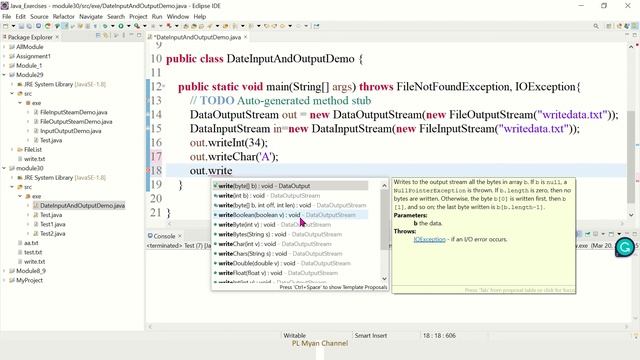Click Smart Insert in status bar
The width and height of the screenshot is (640, 360).
(x=371, y=336)
